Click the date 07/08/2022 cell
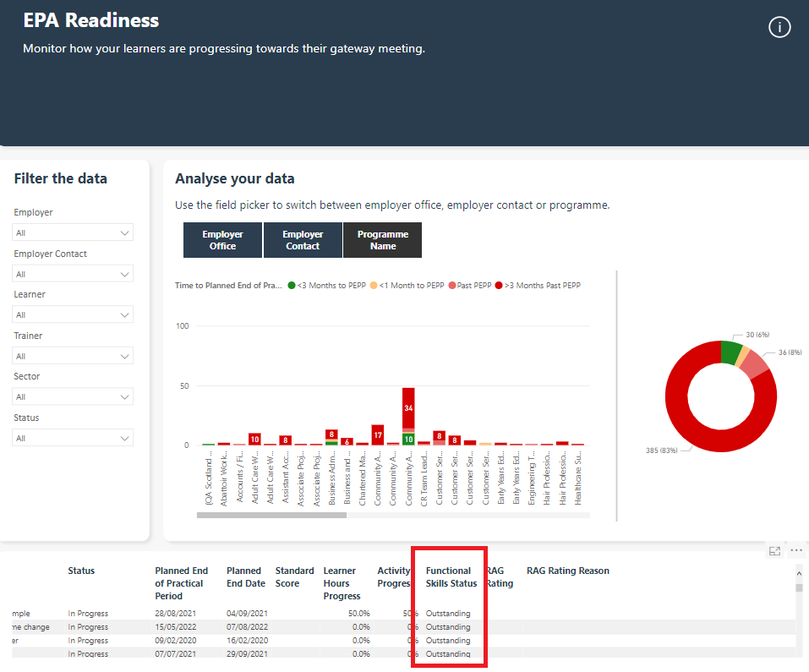This screenshot has height=672, width=809. 247,626
